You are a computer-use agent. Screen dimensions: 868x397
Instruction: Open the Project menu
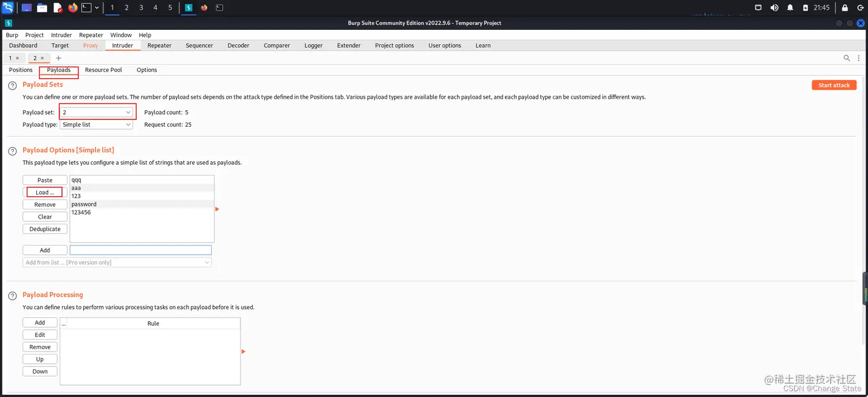click(x=34, y=35)
